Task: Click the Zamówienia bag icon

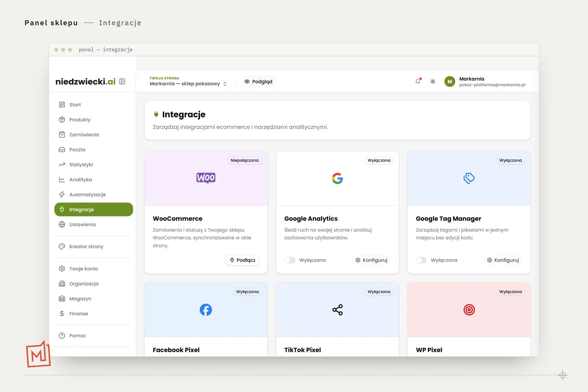Action: point(62,134)
